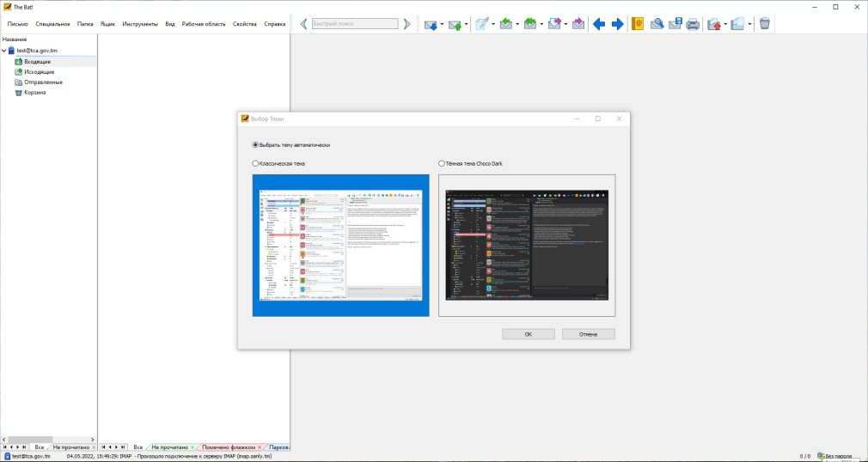Click the account icon in status bar

click(x=7, y=457)
